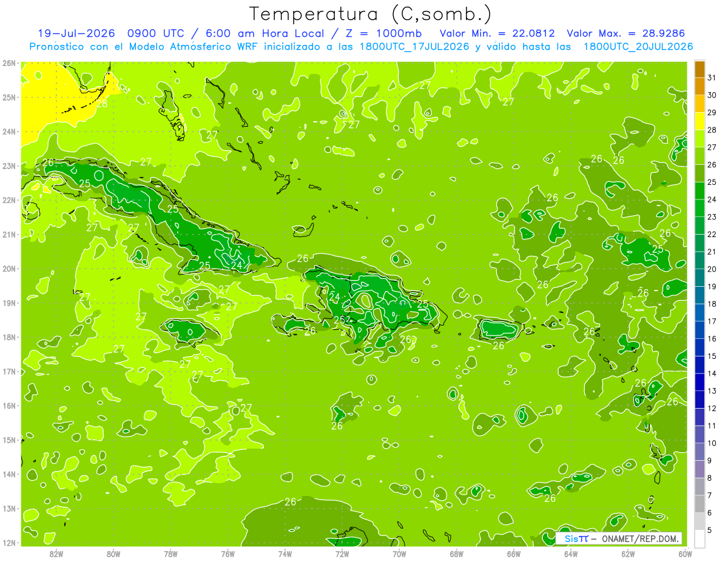
Task: Click the 'ONAMET/REP.DOM.' credit label
Action: pos(640,538)
